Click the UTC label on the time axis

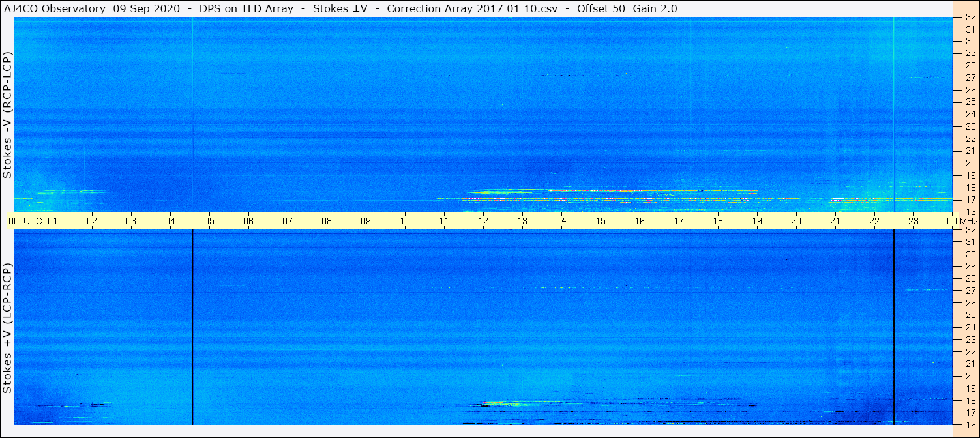point(33,221)
